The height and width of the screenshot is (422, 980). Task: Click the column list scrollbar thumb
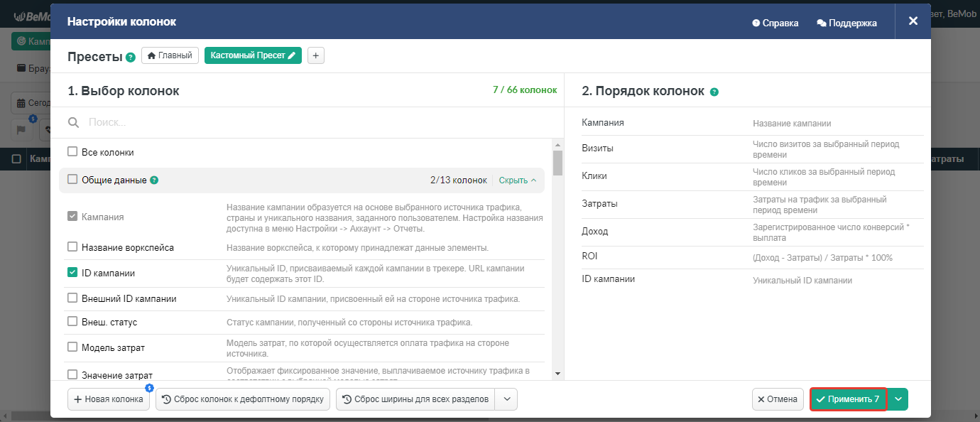(x=557, y=161)
